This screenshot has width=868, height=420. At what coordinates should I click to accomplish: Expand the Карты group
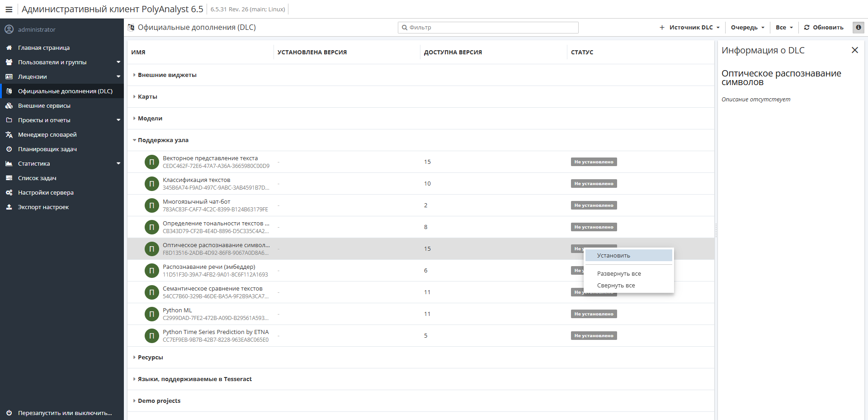tap(134, 96)
